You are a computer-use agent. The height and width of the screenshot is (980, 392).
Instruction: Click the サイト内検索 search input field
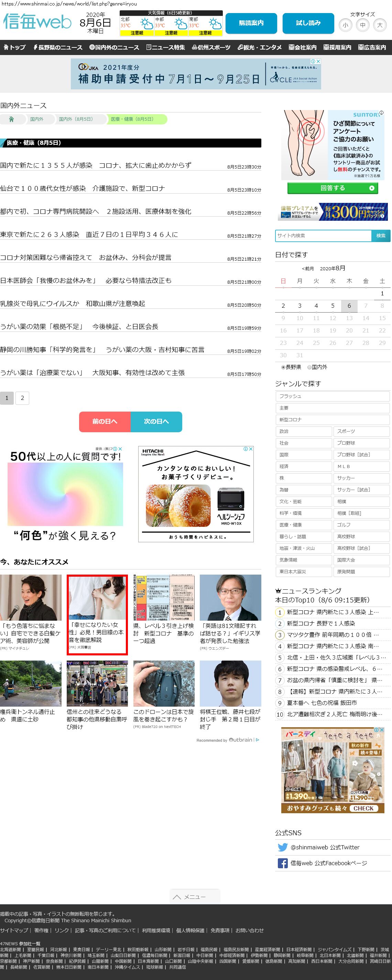point(323,236)
